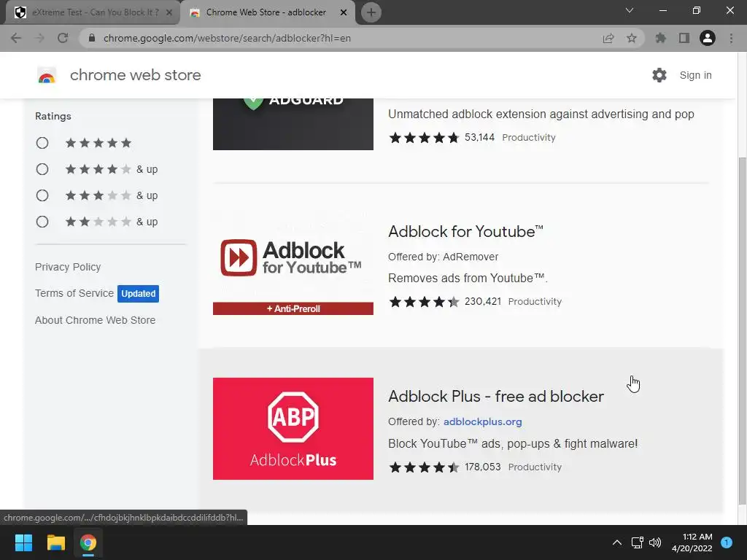
Task: Select the Chrome Web Store adblocker tab
Action: 266,13
